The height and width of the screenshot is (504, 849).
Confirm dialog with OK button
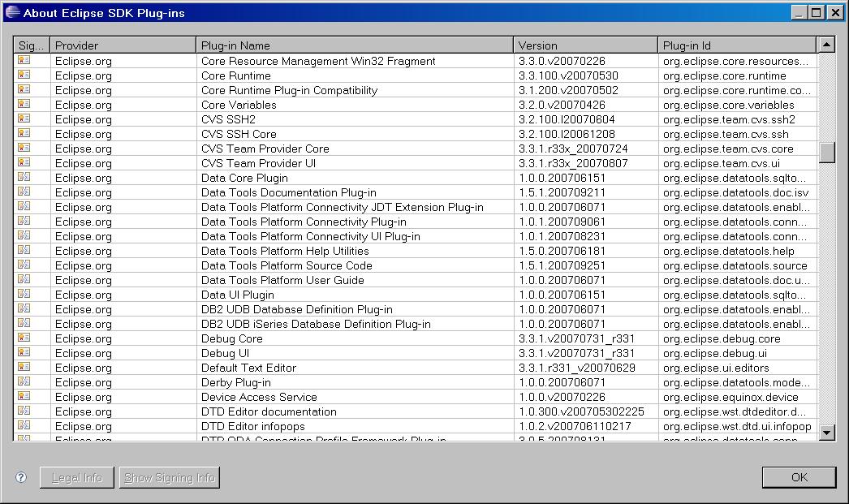[799, 477]
